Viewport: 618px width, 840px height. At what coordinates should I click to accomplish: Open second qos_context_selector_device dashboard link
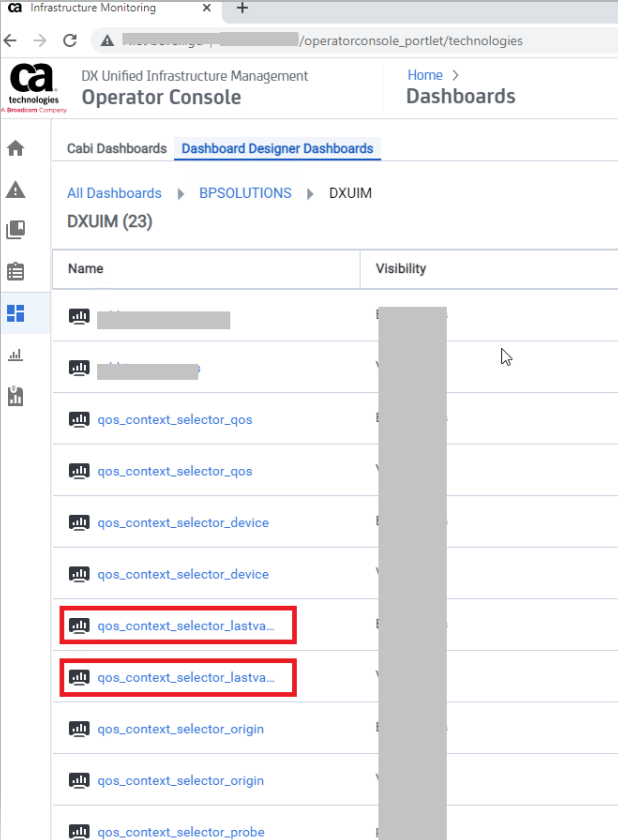pyautogui.click(x=183, y=574)
